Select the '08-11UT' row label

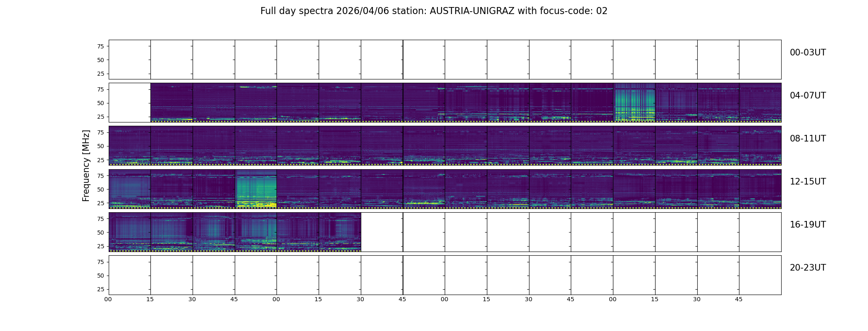(x=808, y=139)
